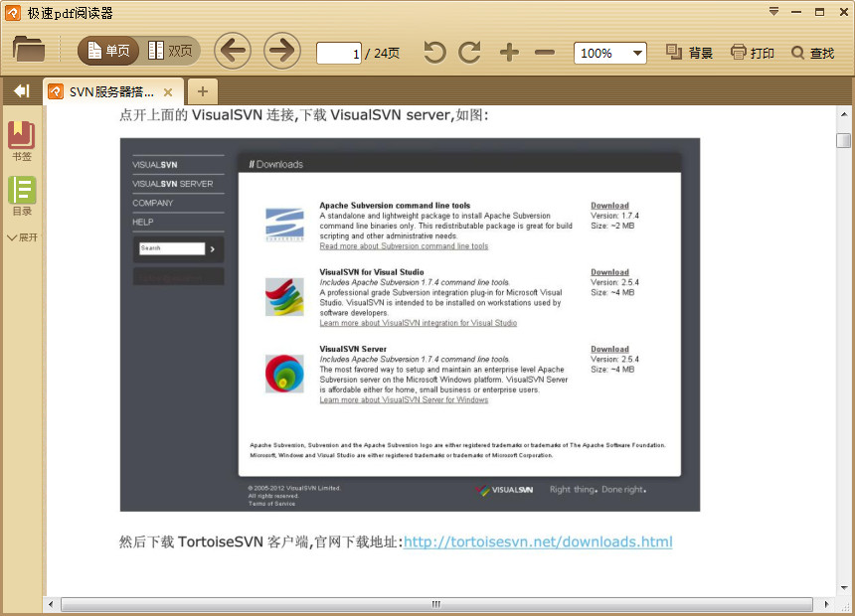855x616 pixels.
Task: Click the COMPANY menu item in the page
Action: (153, 203)
